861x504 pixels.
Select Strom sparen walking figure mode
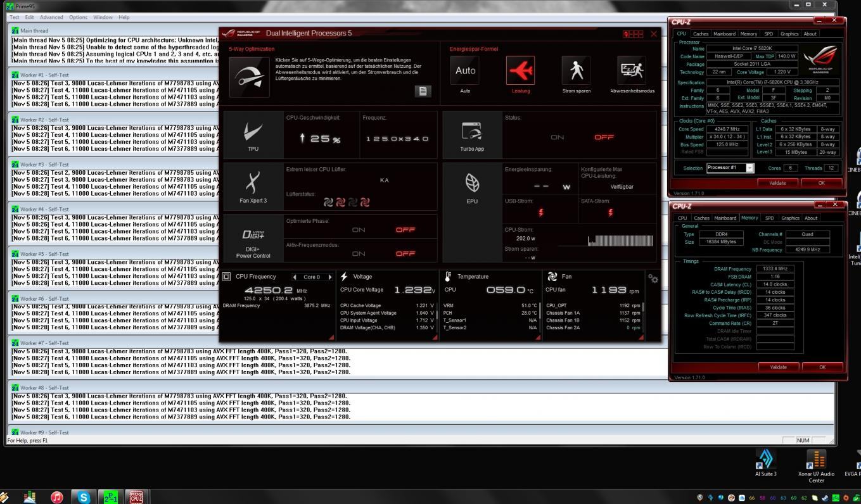pos(576,71)
